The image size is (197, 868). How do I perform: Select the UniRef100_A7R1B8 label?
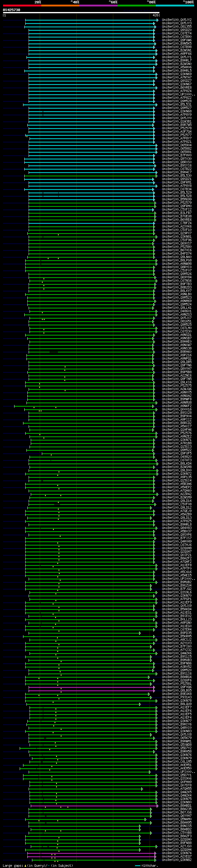tap(176, 443)
